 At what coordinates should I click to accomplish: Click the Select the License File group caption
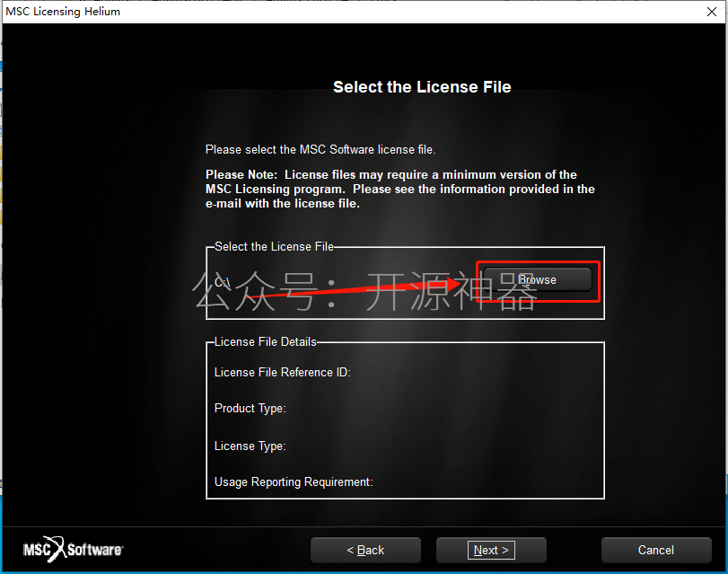coord(274,246)
